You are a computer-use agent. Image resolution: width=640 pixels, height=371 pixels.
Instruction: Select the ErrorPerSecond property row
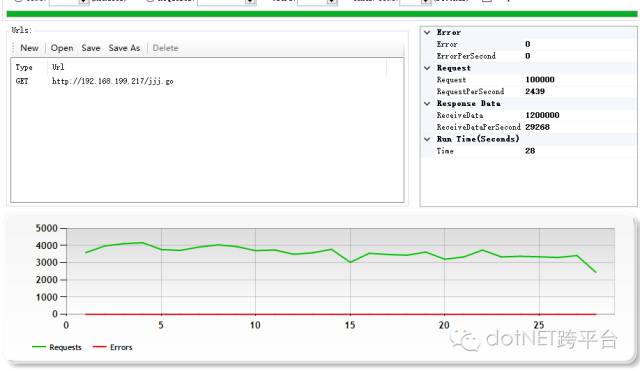coord(528,56)
